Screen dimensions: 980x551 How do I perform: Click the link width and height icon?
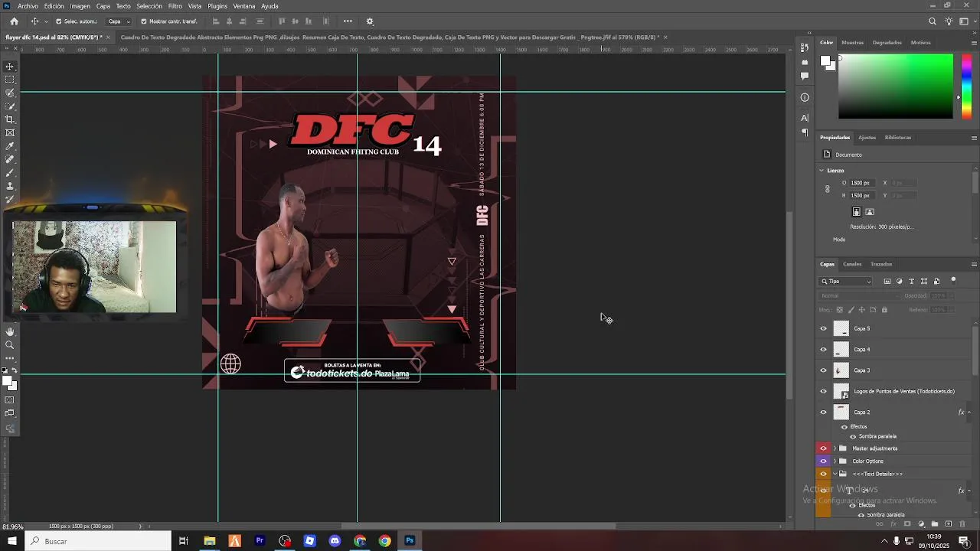click(827, 189)
